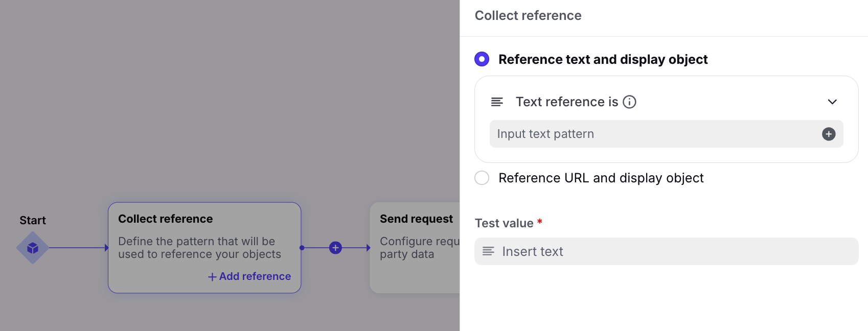Select Reference text and display object radio
This screenshot has height=331, width=868.
(482, 59)
